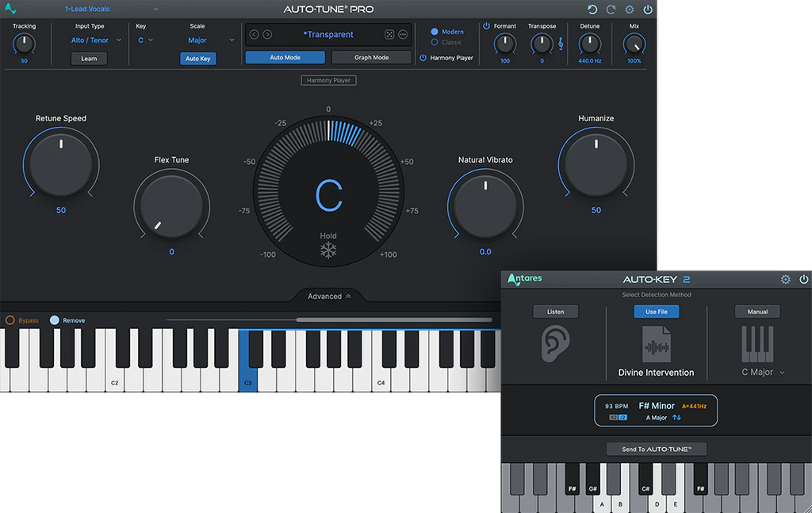Open the Key C dropdown
Viewport: 812px width, 513px height.
pos(145,40)
